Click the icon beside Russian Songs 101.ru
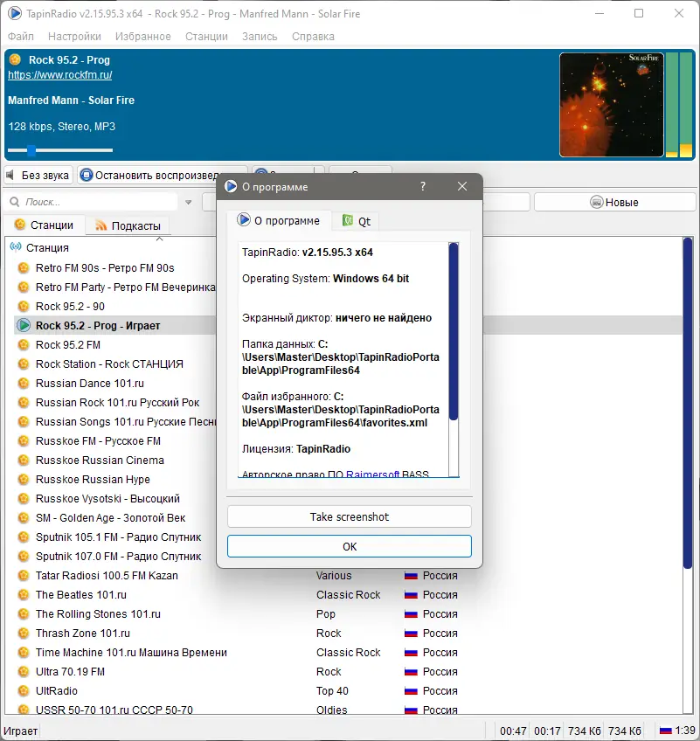This screenshot has width=700, height=741. 24,421
